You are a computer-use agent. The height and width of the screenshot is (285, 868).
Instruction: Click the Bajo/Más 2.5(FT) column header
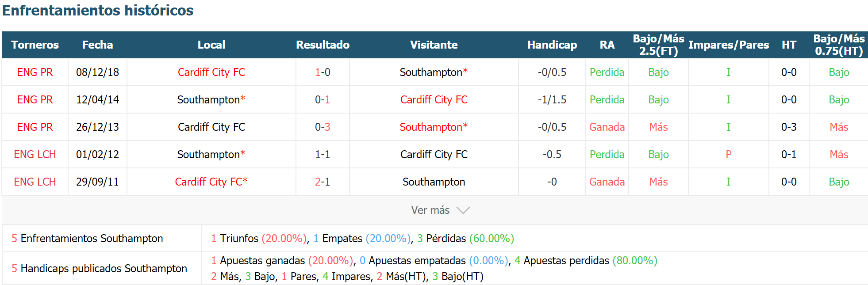pyautogui.click(x=658, y=45)
